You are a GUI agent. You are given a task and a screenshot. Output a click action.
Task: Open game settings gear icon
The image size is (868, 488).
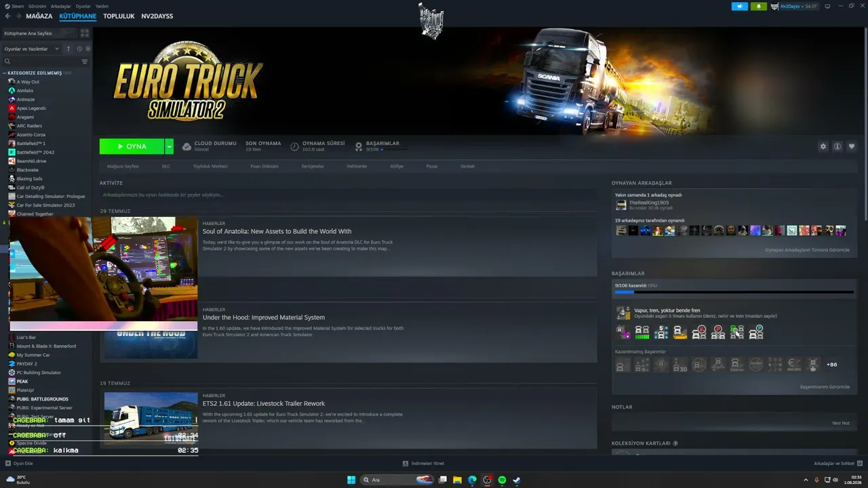(823, 146)
